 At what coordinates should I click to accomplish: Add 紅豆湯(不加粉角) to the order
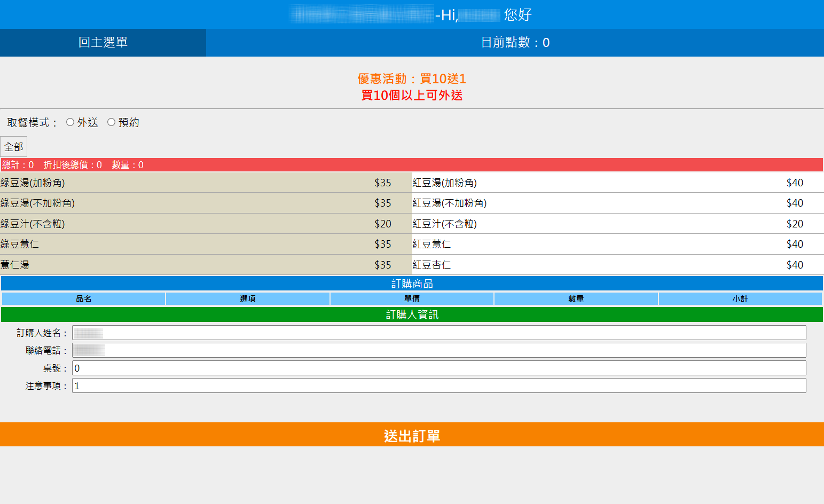[x=618, y=203]
